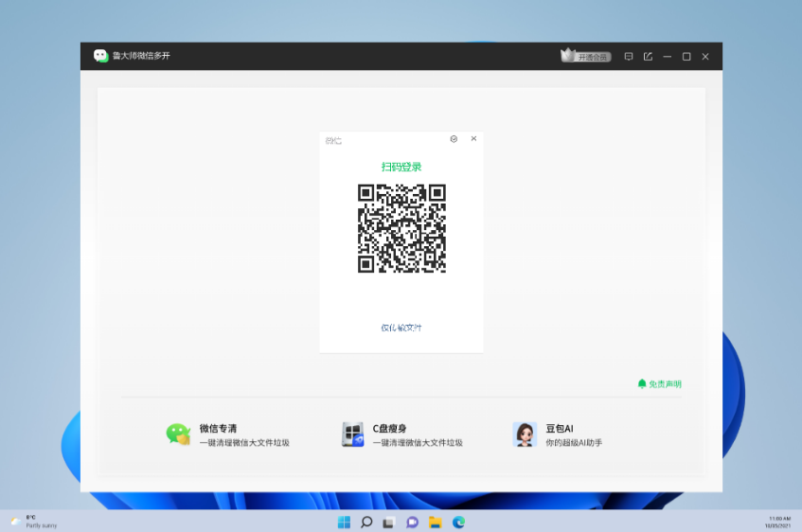The height and width of the screenshot is (532, 802).
Task: Launch Microsoft Edge from taskbar
Action: tap(459, 523)
